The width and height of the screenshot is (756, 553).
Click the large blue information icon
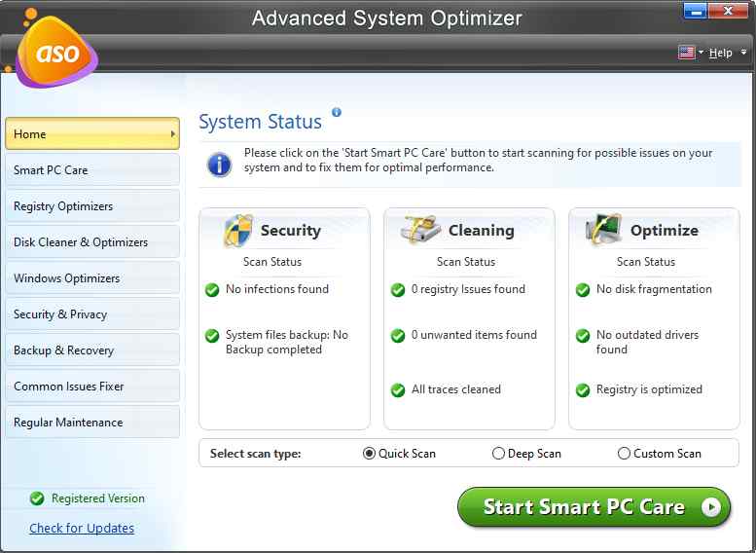[219, 165]
